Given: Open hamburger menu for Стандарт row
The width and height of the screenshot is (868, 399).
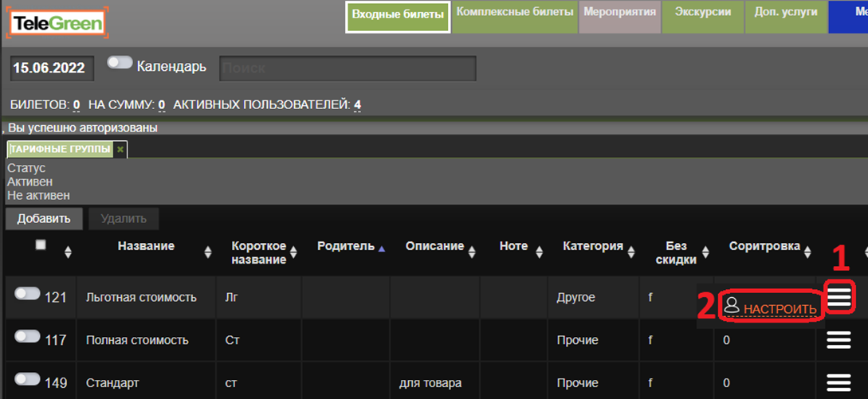Looking at the screenshot, I should point(839,383).
